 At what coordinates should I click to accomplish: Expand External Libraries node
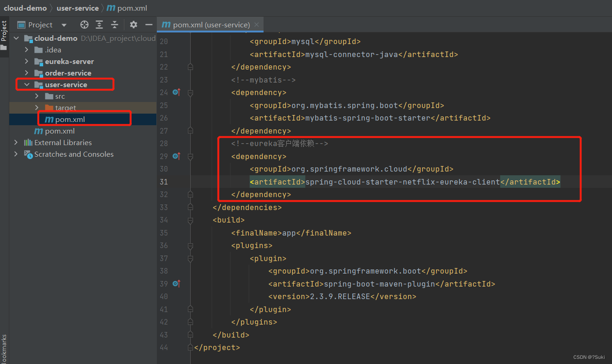[x=16, y=142]
